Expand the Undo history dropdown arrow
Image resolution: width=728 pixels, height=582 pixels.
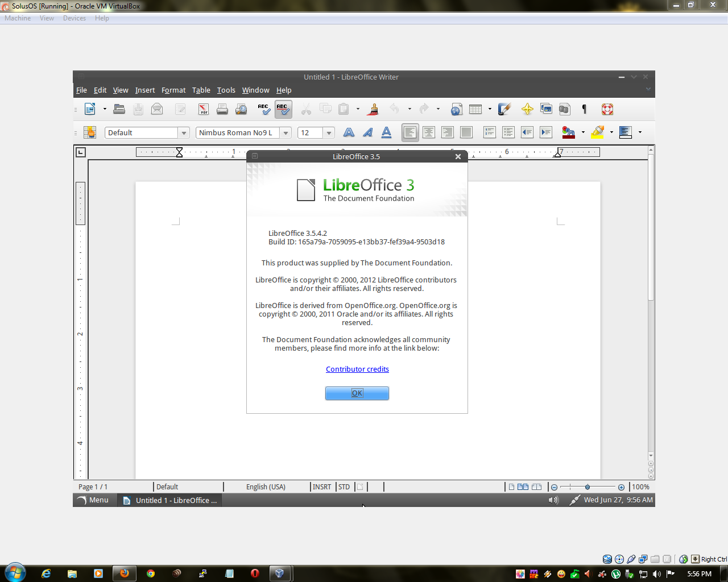(409, 109)
